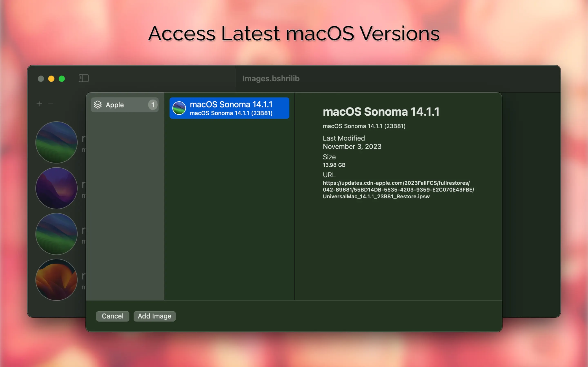Click the stacked layers Apple source icon
This screenshot has height=367, width=588.
pos(98,105)
